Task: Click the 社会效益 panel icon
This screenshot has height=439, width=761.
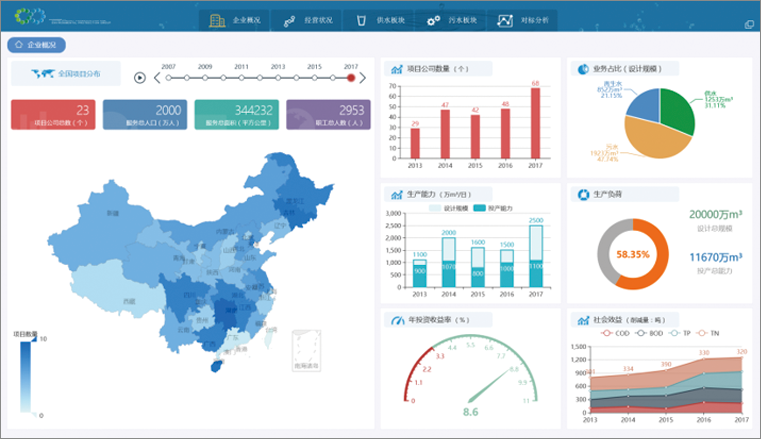Action: [582, 320]
